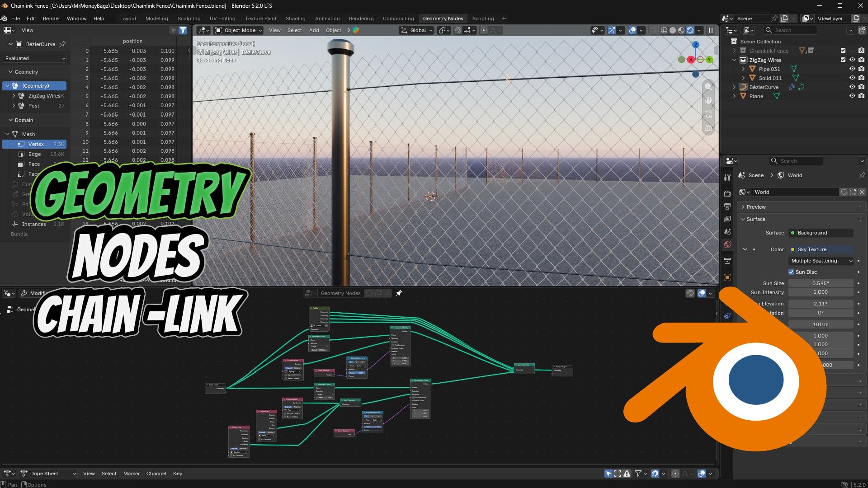Select material preview shading mode

pyautogui.click(x=681, y=30)
